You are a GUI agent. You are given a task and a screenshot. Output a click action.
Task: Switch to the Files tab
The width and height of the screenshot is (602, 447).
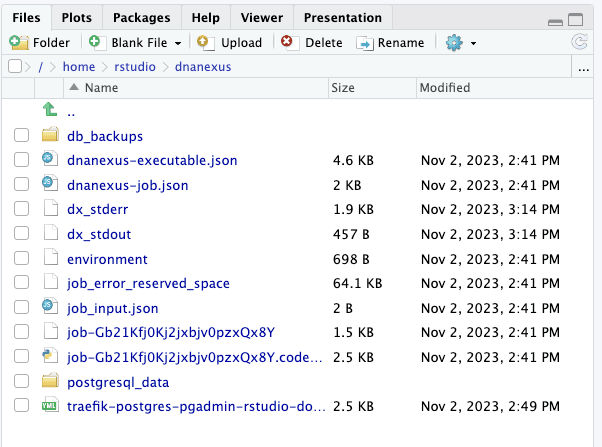tap(26, 18)
